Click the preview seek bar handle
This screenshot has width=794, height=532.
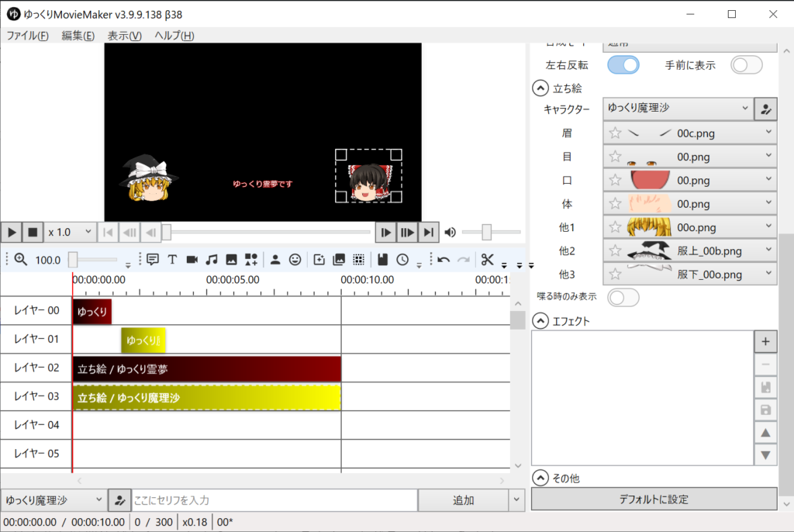tap(166, 233)
